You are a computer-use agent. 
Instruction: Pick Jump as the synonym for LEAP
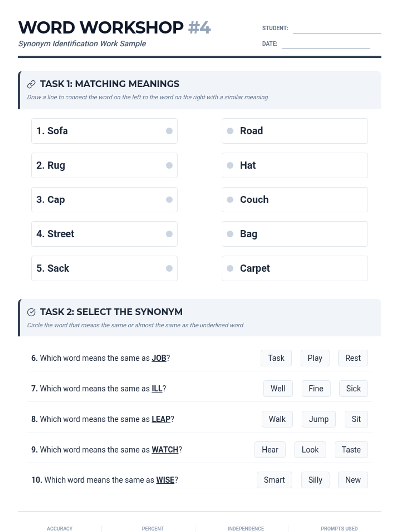(319, 419)
